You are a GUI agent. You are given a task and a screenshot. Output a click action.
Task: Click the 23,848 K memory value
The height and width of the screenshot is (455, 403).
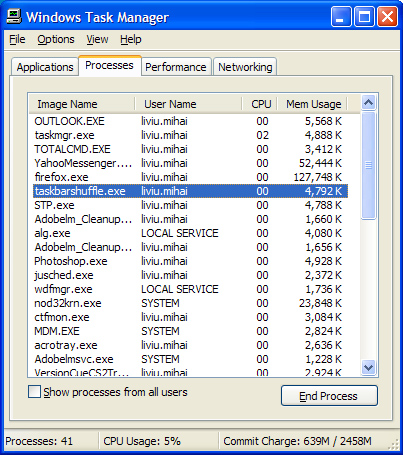[x=320, y=303]
